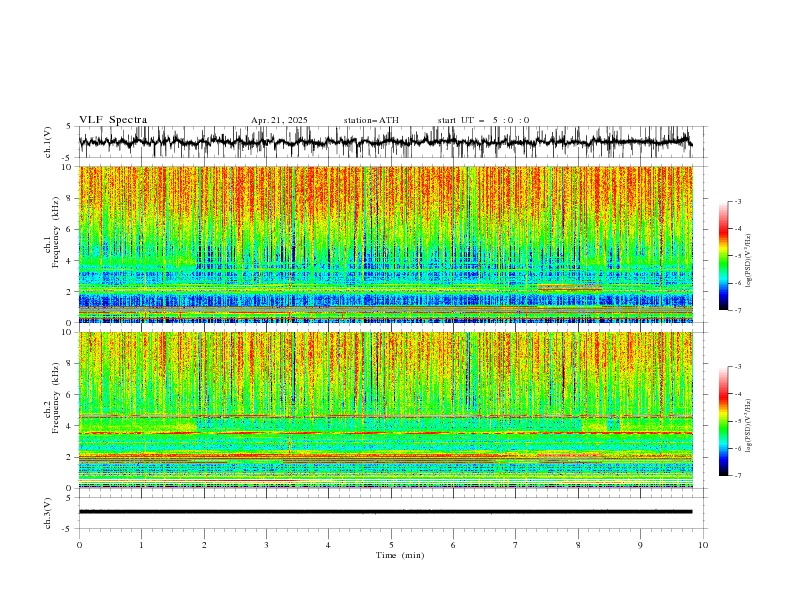This screenshot has width=792, height=612.
Task: Click the log(PSD) label beside ch.1 color bar
Action: click(x=748, y=261)
